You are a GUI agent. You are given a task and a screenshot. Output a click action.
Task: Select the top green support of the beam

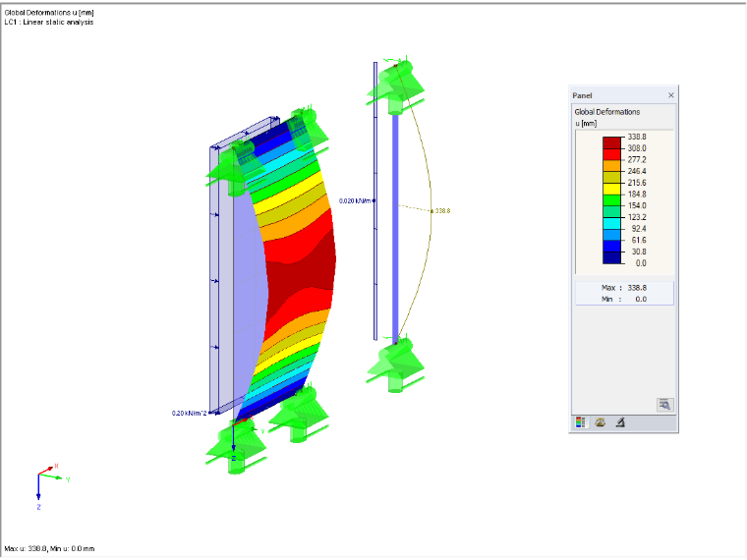(x=395, y=85)
